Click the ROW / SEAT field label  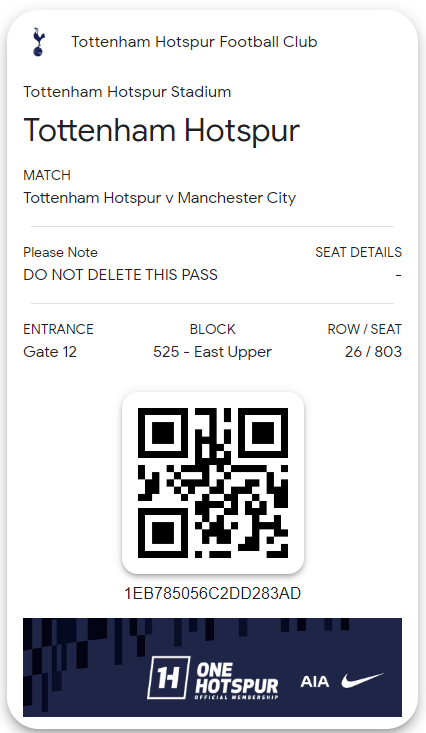364,329
